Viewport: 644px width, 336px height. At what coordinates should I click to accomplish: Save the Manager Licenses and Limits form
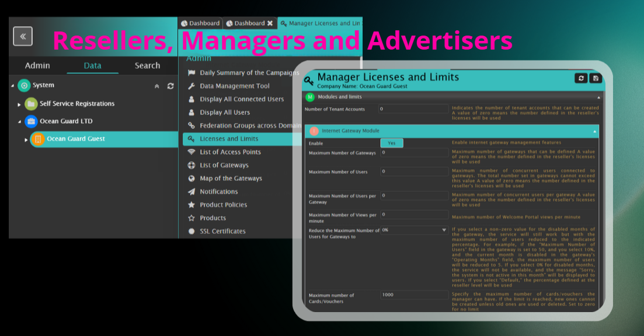596,78
